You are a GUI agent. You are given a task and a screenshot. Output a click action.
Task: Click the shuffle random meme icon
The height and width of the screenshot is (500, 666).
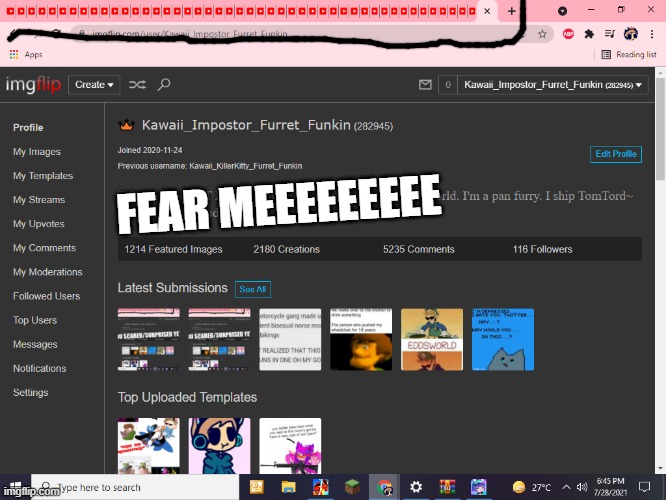coord(137,85)
